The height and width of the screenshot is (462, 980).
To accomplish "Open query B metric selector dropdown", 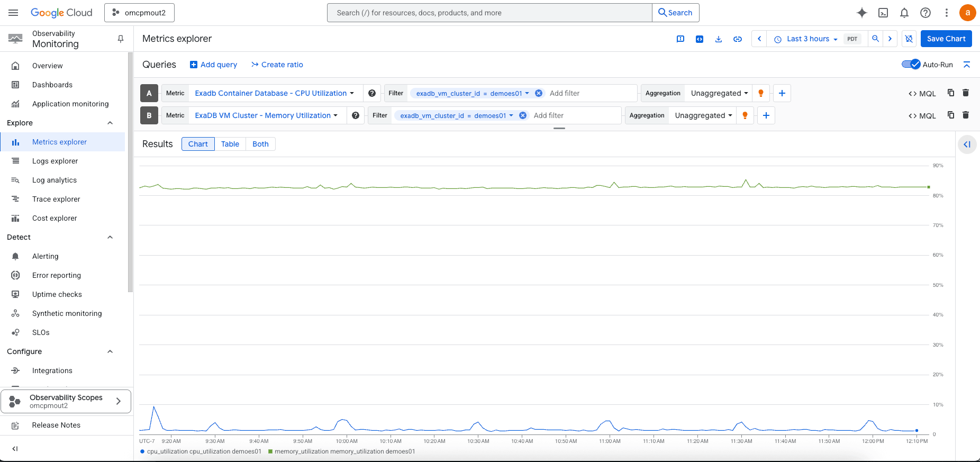I will click(x=266, y=115).
